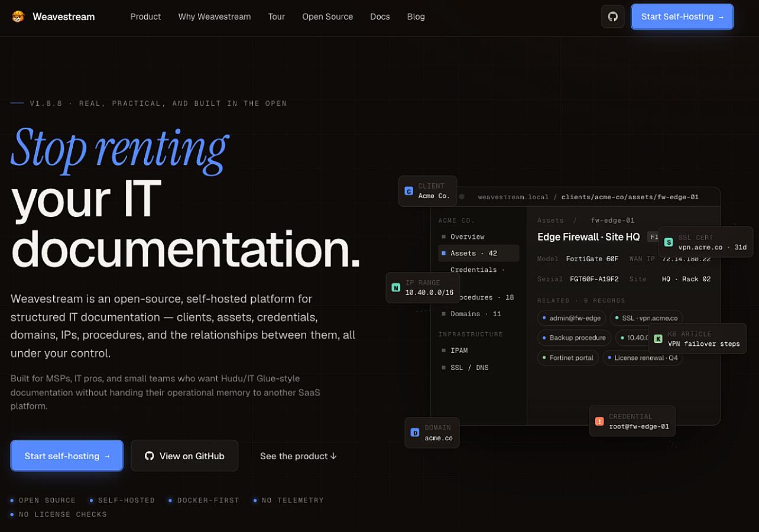Click the green N icon on IP Range card
This screenshot has width=759, height=532.
click(396, 288)
